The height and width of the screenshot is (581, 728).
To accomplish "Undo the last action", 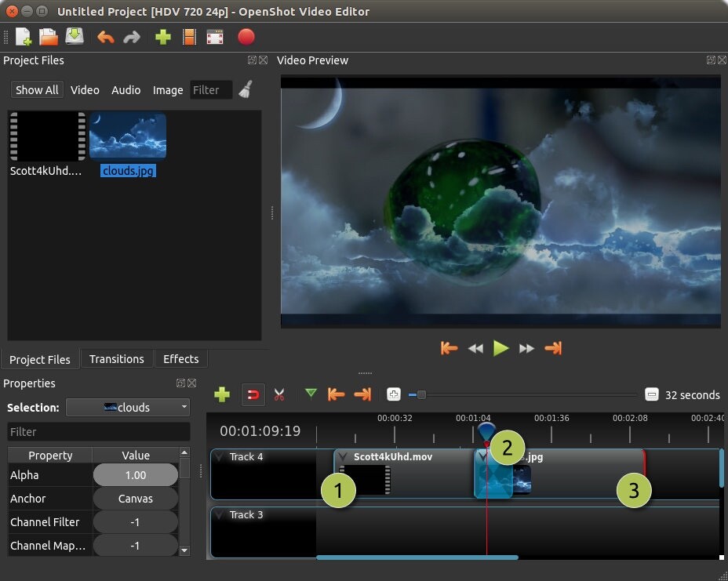I will [106, 36].
